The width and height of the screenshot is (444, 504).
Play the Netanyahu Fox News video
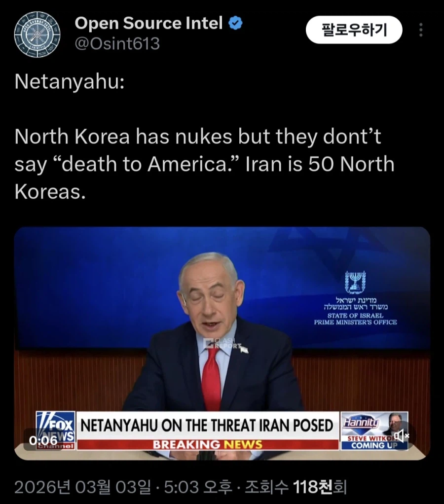tap(222, 343)
